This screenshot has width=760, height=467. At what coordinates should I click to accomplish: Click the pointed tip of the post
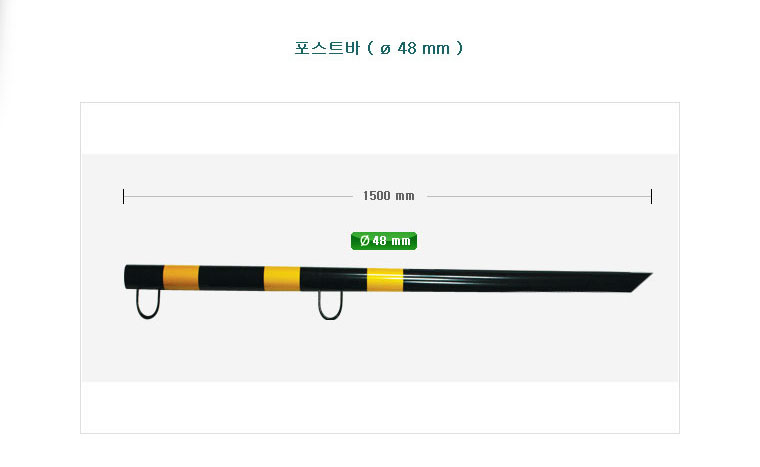641,282
